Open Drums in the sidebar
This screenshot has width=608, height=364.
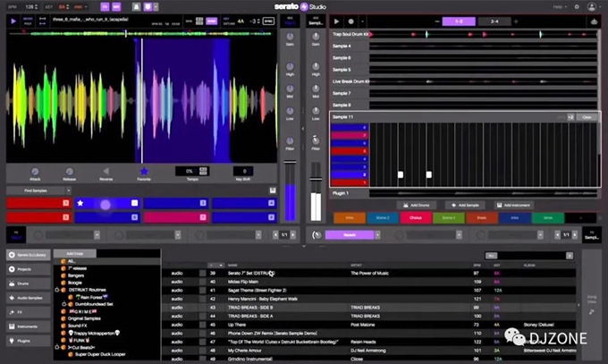(29, 284)
